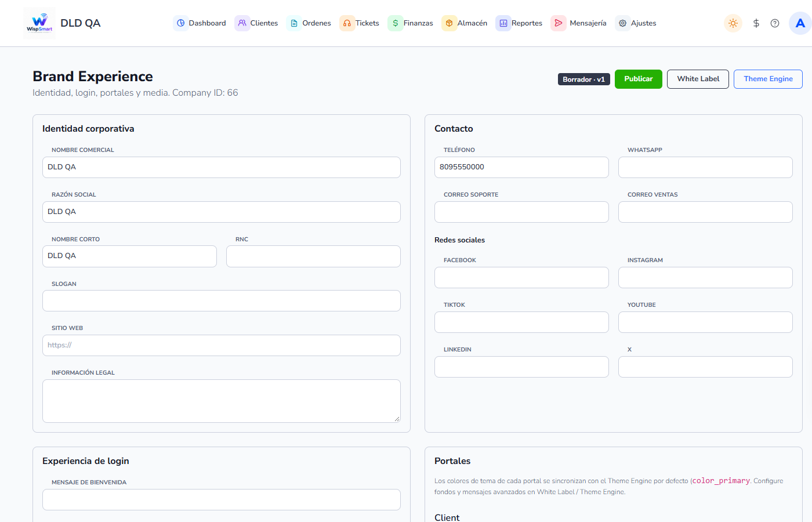Click the dollar sign icon in the header

(756, 23)
